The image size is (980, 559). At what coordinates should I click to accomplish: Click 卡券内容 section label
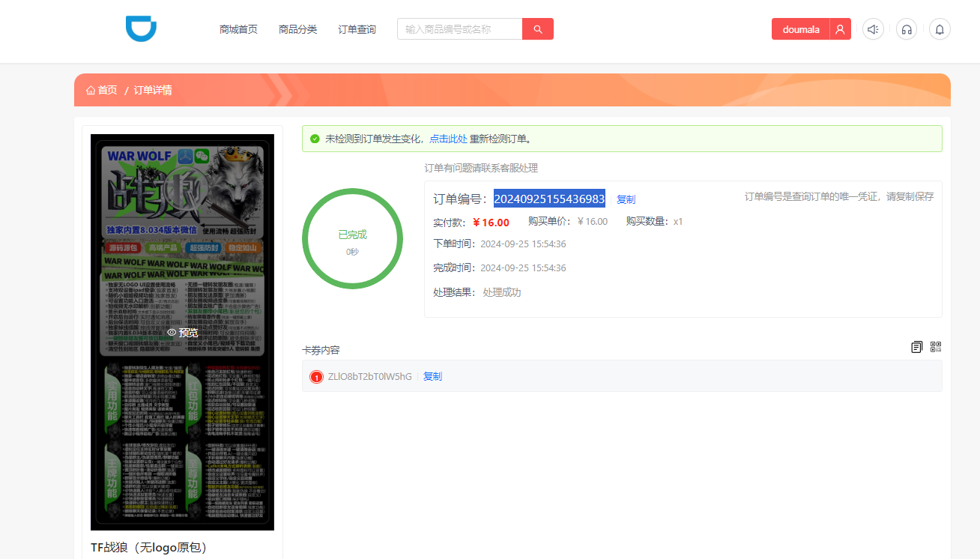point(321,350)
